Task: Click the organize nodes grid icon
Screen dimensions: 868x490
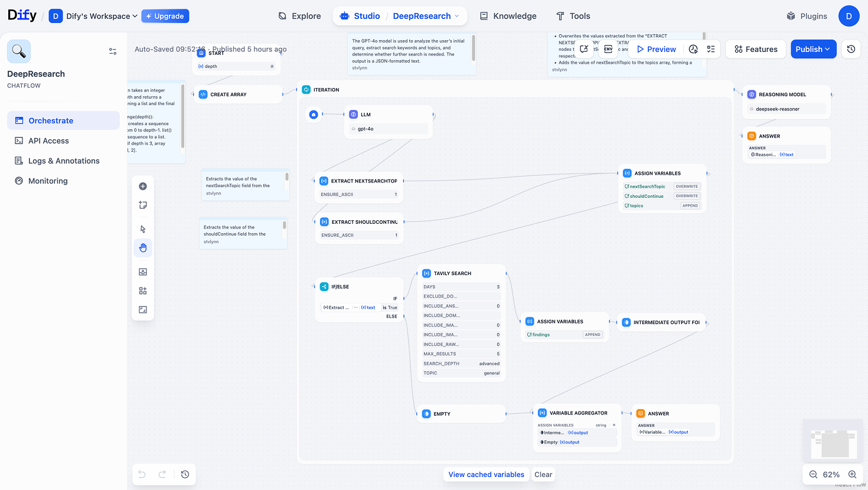Action: click(143, 291)
